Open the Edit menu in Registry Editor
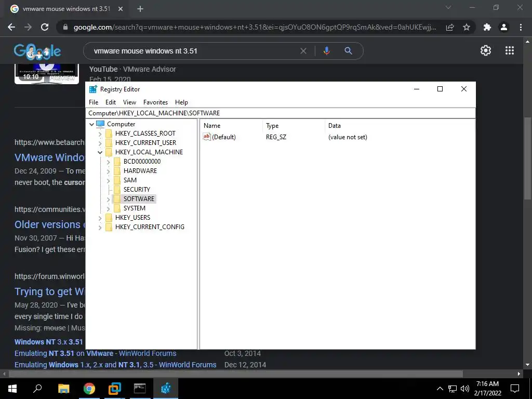Viewport: 532px width, 399px height. (x=111, y=102)
